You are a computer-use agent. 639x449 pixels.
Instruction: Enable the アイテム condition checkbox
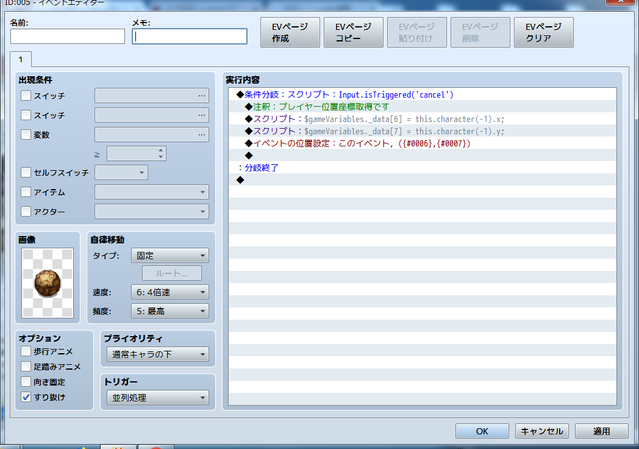coord(26,191)
